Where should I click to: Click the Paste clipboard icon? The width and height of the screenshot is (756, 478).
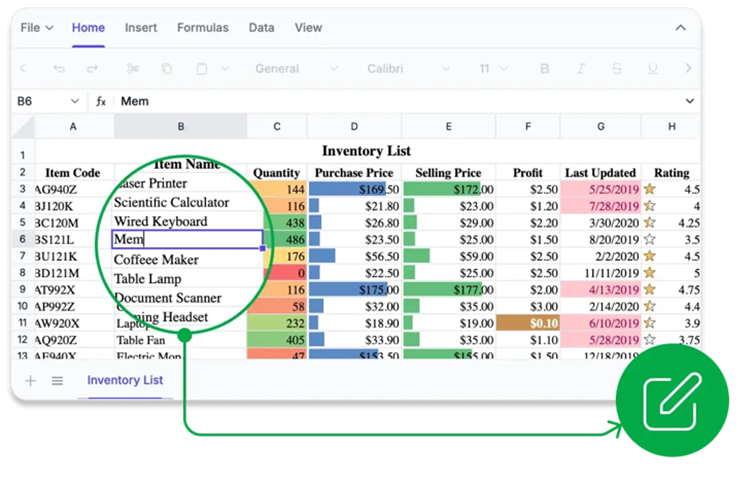coord(202,68)
